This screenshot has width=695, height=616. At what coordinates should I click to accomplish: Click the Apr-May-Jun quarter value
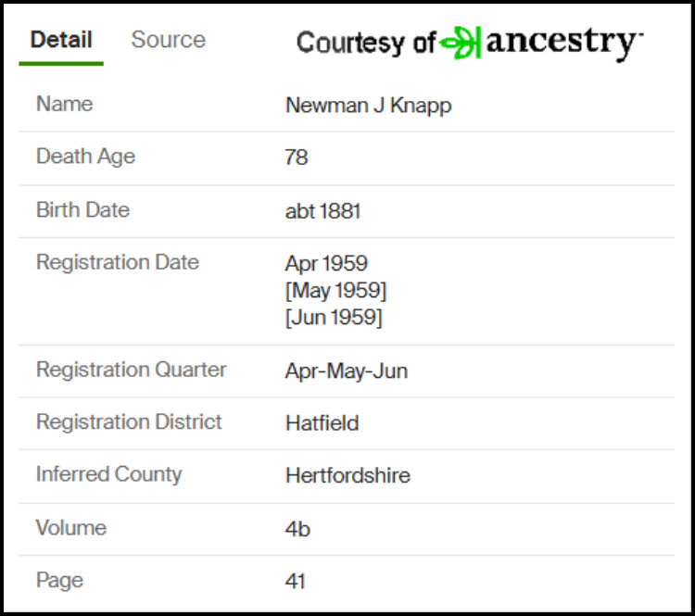point(347,371)
